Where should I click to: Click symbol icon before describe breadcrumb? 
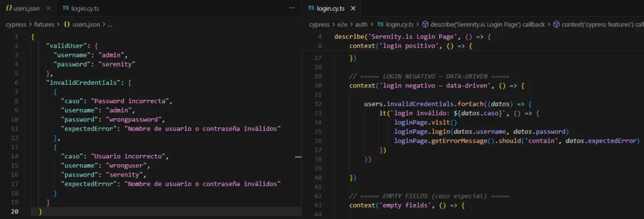coord(425,25)
